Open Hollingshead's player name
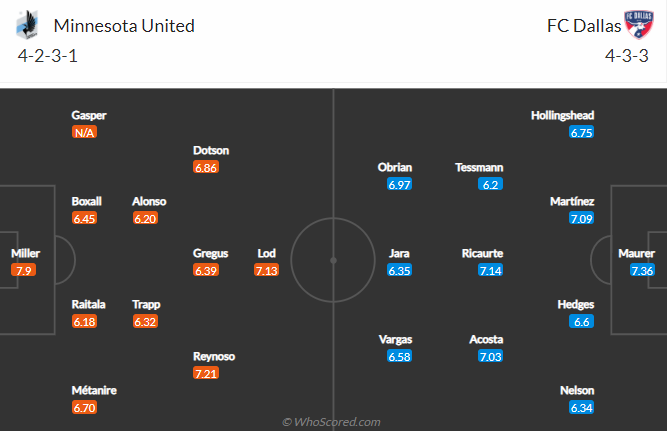 pyautogui.click(x=562, y=115)
